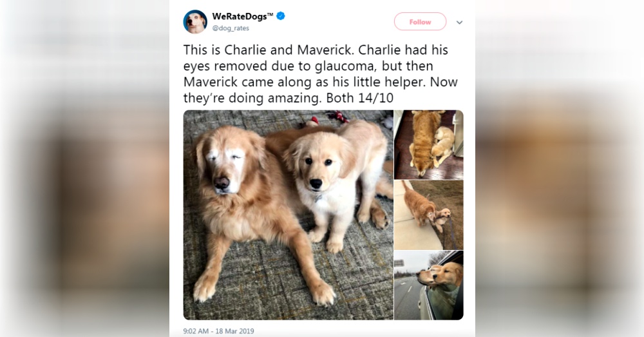This screenshot has height=337, width=644.
Task: Click the puppy Maverick's face in main photo
Action: tap(318, 164)
